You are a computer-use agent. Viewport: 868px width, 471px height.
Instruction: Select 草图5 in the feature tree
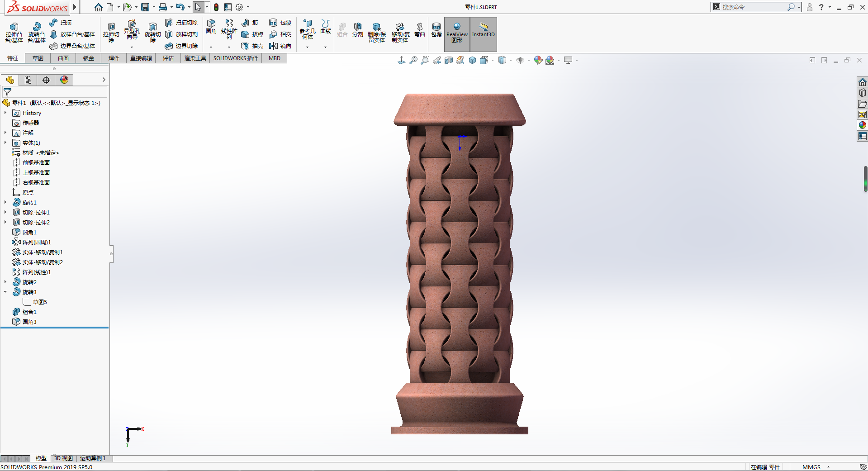pos(35,302)
